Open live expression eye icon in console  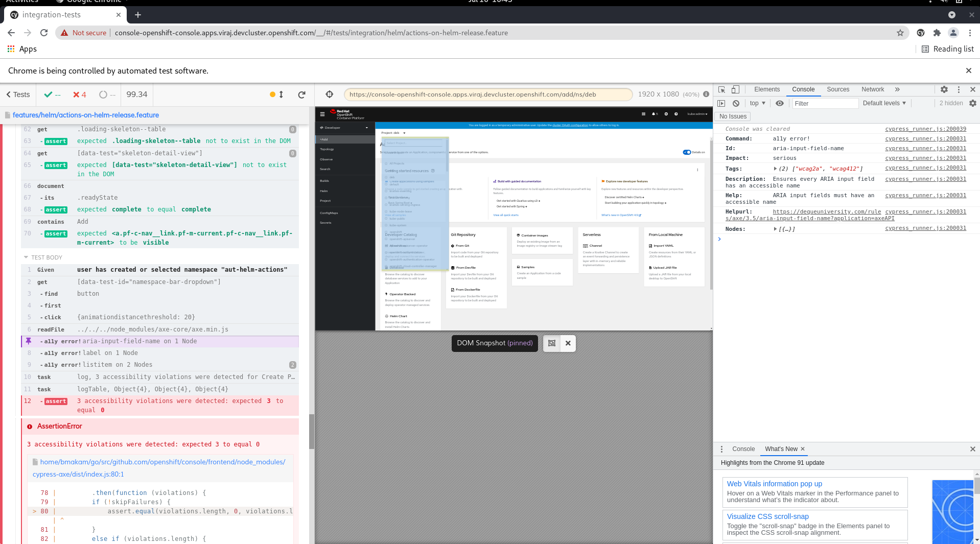[x=779, y=103]
